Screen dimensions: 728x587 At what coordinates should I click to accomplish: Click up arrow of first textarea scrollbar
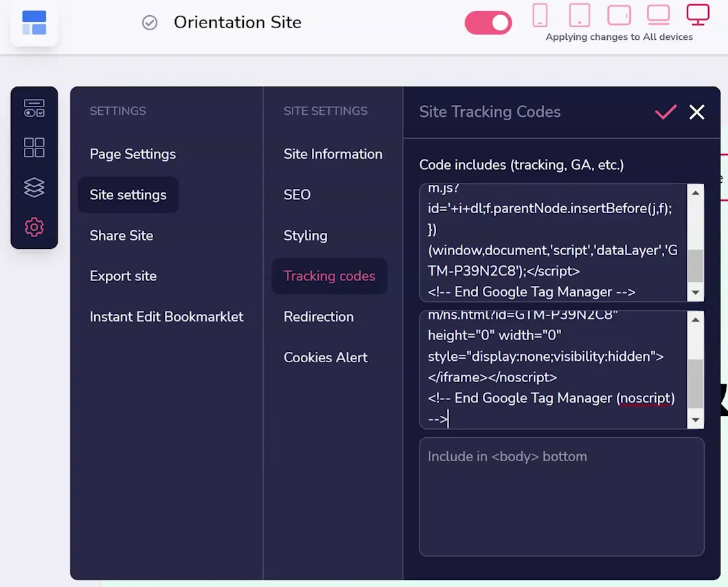[696, 192]
